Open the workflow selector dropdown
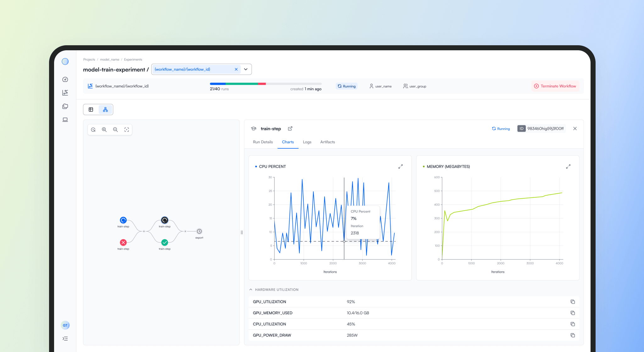Viewport: 644px width, 352px height. point(246,69)
